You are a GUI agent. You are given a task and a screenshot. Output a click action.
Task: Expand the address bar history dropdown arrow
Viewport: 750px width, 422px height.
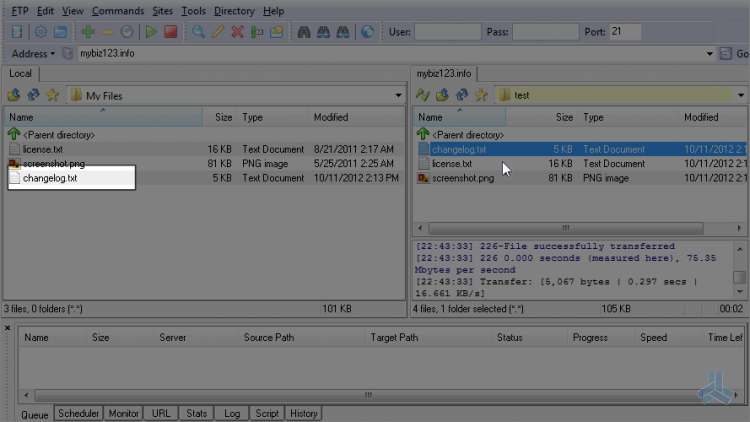(710, 54)
